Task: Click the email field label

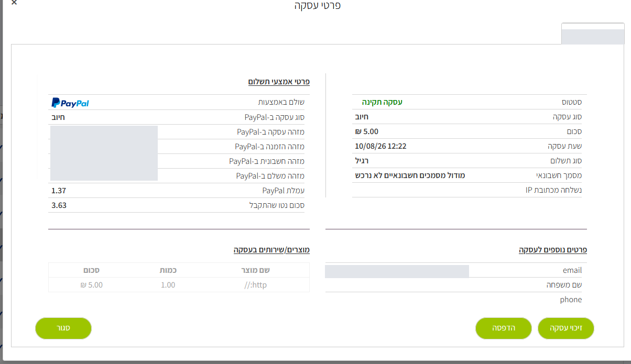Action: (x=572, y=270)
